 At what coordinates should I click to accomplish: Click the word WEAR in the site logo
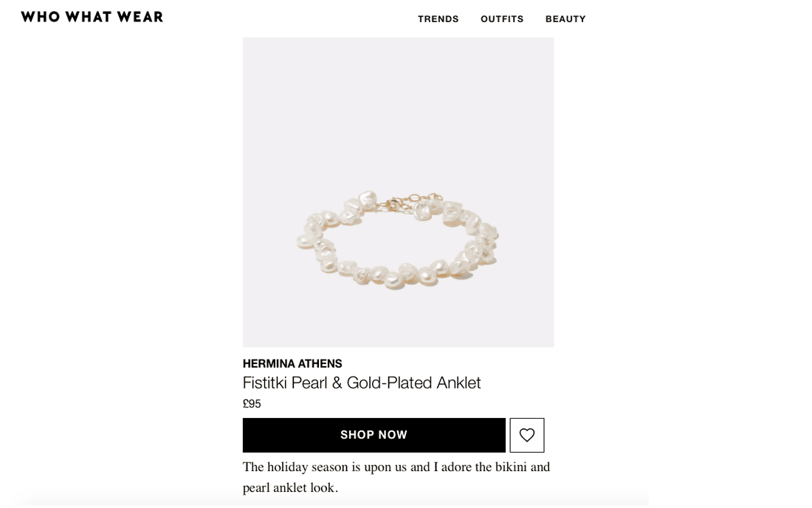point(140,17)
